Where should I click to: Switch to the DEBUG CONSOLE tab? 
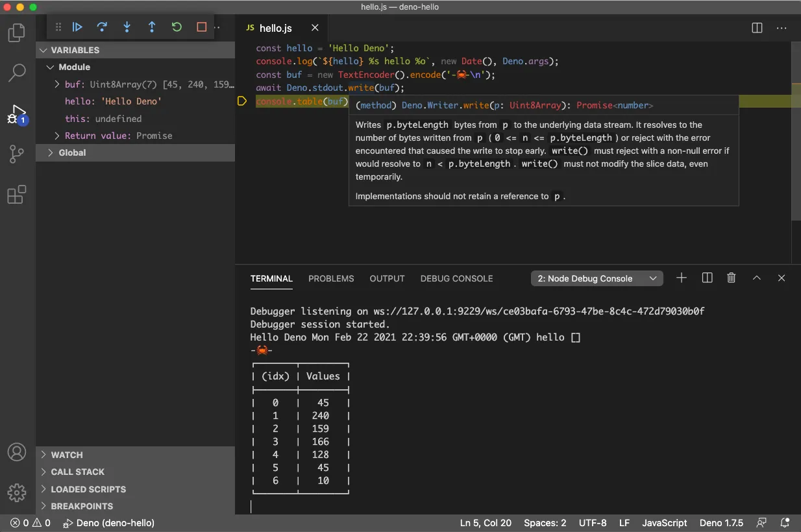(x=456, y=278)
